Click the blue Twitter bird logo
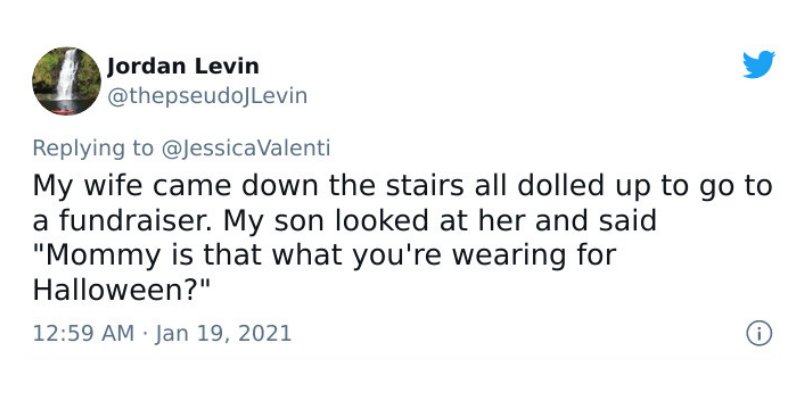This screenshot has width=800, height=400. point(759,65)
